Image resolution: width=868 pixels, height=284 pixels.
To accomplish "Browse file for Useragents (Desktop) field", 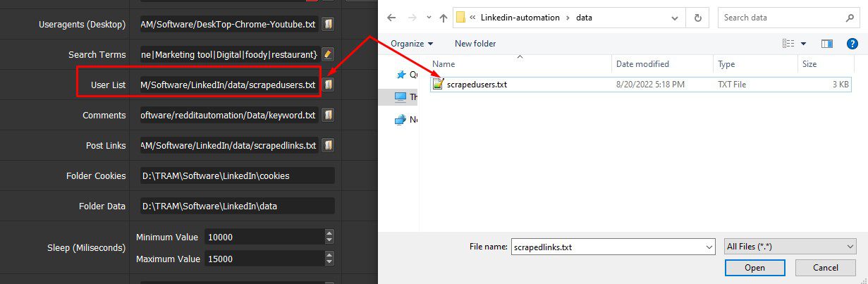I will pos(328,25).
